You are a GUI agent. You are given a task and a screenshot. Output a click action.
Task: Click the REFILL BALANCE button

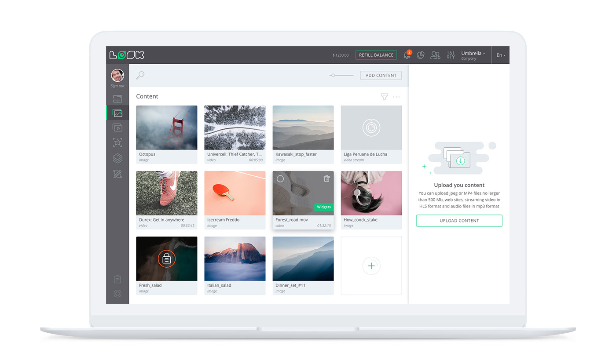tap(376, 55)
